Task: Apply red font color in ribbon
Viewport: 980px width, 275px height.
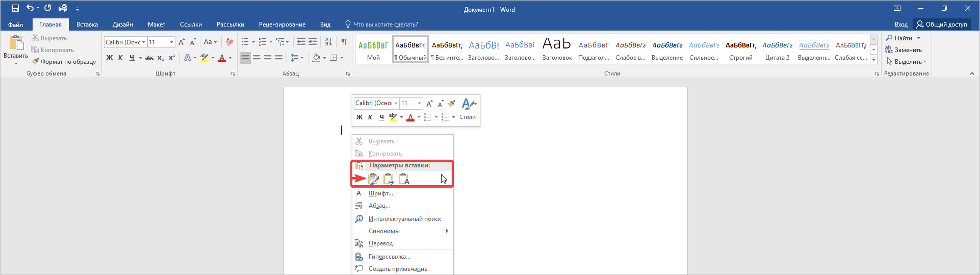Action: click(222, 58)
